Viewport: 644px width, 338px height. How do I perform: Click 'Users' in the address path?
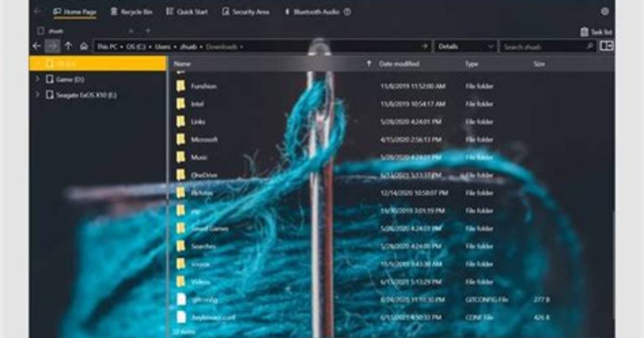tap(163, 47)
